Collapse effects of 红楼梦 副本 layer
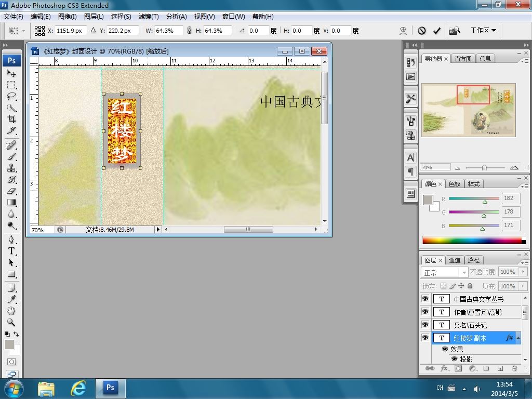The width and height of the screenshot is (532, 399). pyautogui.click(x=518, y=338)
